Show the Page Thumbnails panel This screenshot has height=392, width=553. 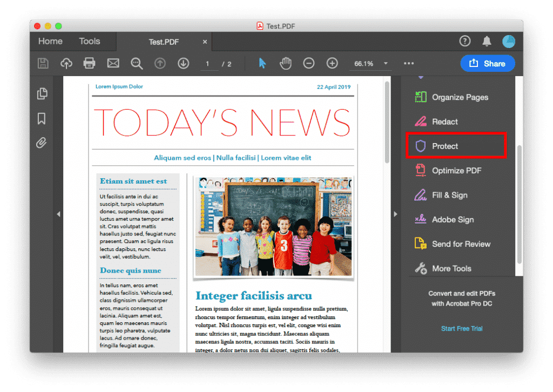(x=42, y=93)
